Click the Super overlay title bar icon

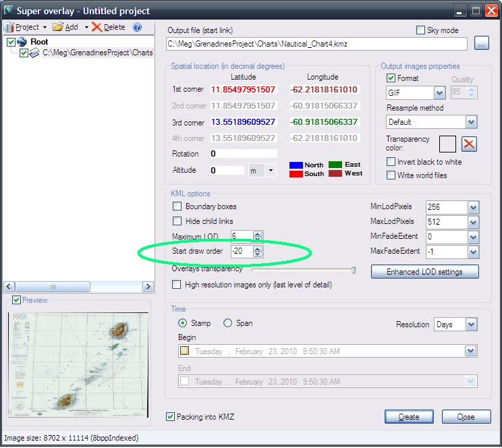pos(8,11)
